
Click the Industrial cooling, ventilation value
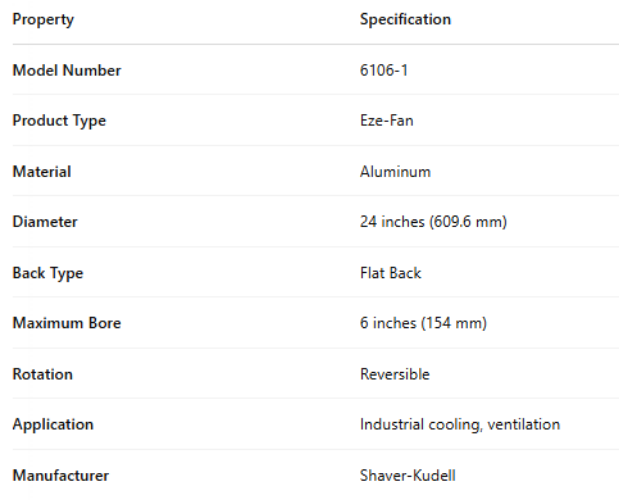[460, 424]
